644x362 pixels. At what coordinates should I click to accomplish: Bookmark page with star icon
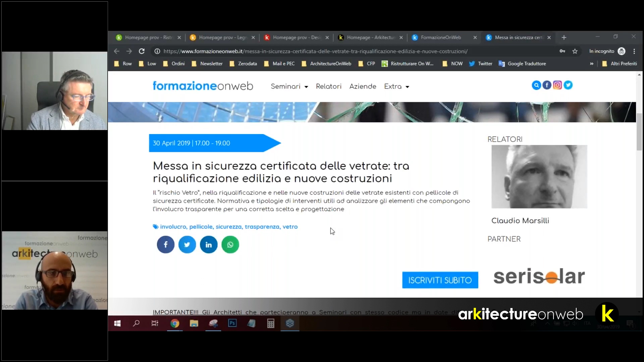[575, 51]
